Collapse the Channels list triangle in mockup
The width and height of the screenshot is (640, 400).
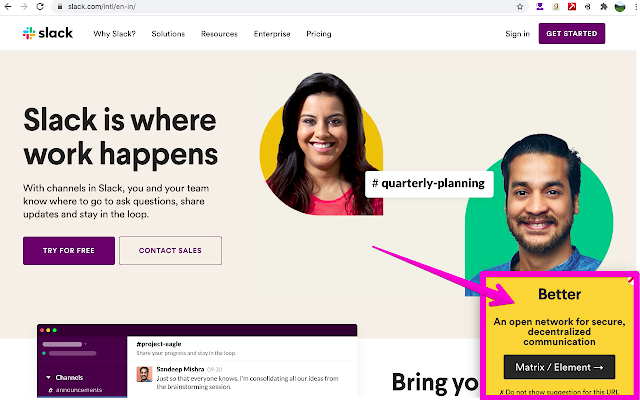tap(48, 378)
